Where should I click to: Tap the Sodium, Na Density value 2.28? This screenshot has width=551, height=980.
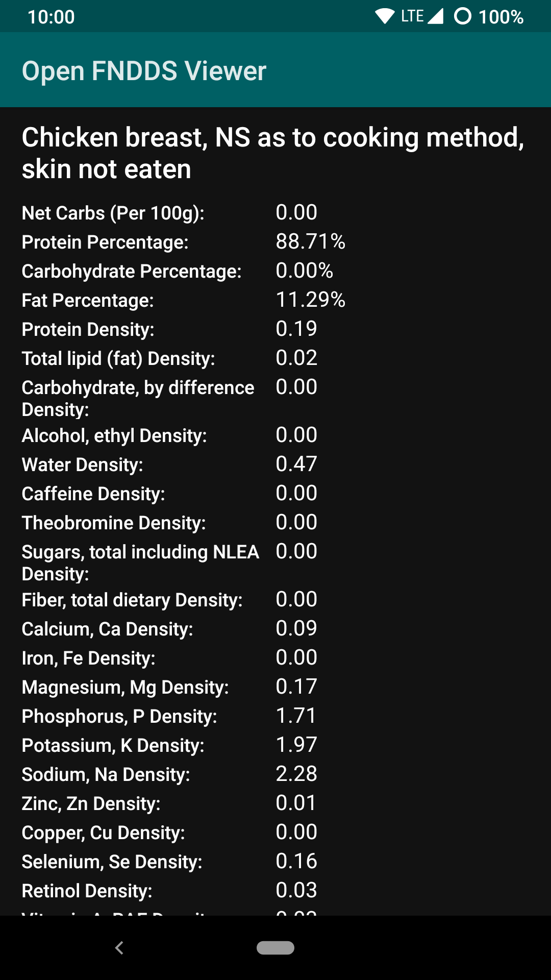296,774
